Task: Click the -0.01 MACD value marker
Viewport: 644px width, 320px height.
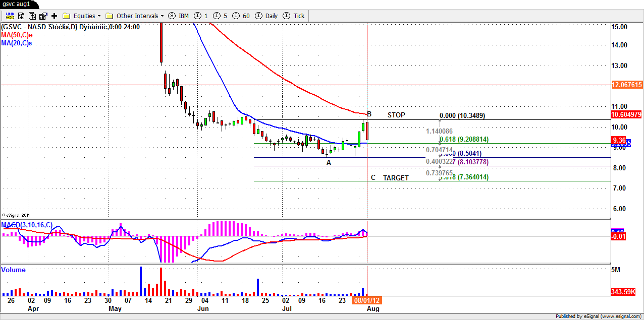Action: pyautogui.click(x=618, y=235)
